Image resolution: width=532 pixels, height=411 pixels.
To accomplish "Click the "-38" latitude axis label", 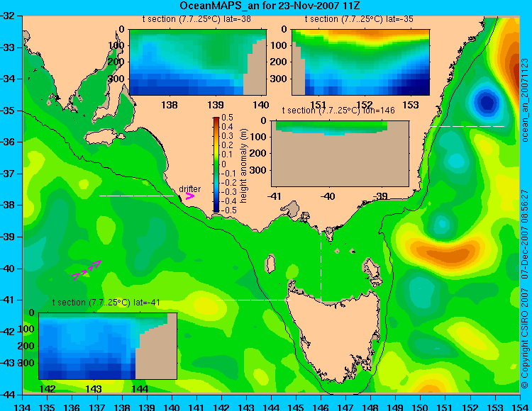I will (8, 205).
